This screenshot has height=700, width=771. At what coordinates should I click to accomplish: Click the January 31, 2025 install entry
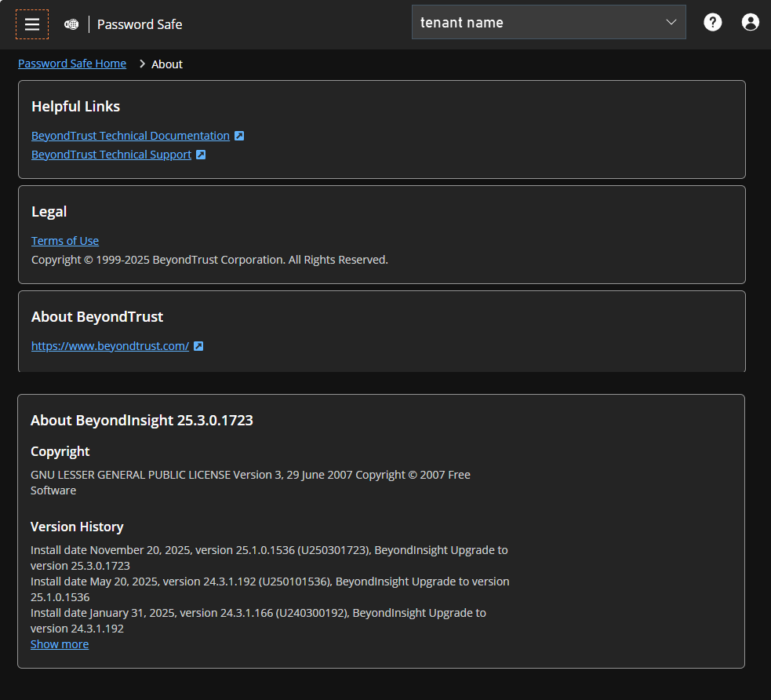[258, 621]
